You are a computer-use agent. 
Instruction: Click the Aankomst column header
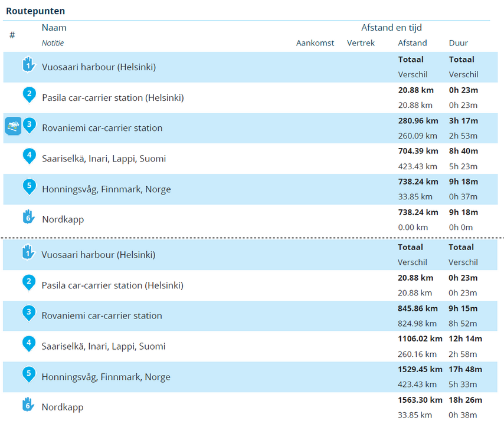coord(315,42)
